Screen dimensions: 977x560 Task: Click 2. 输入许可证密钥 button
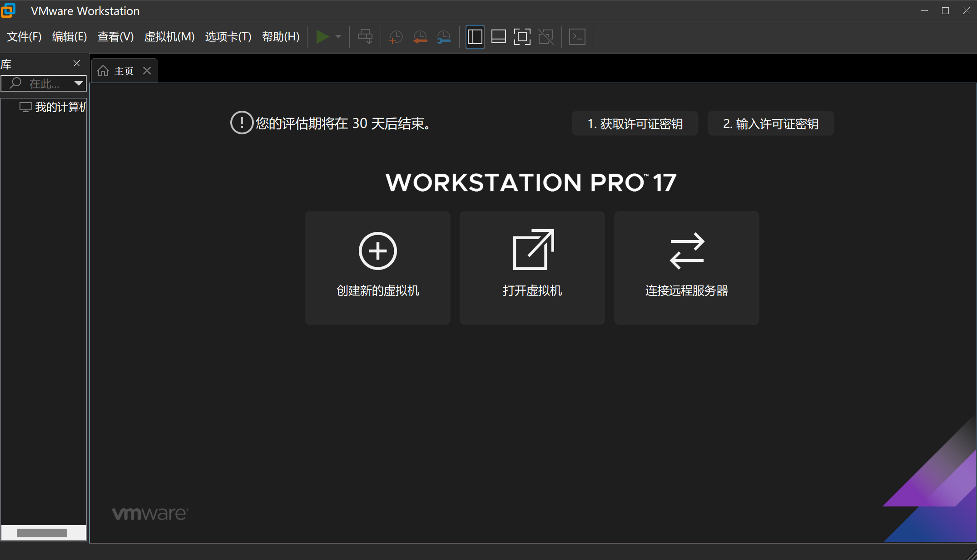(771, 123)
